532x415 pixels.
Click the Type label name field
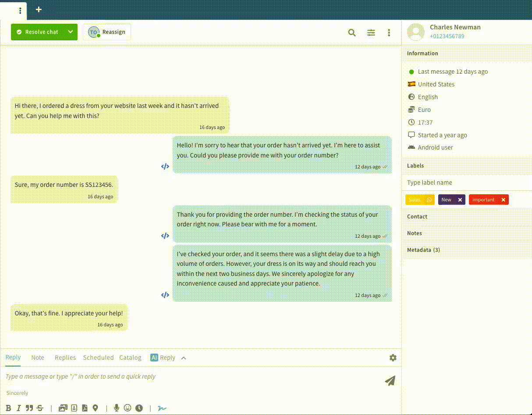(x=467, y=182)
